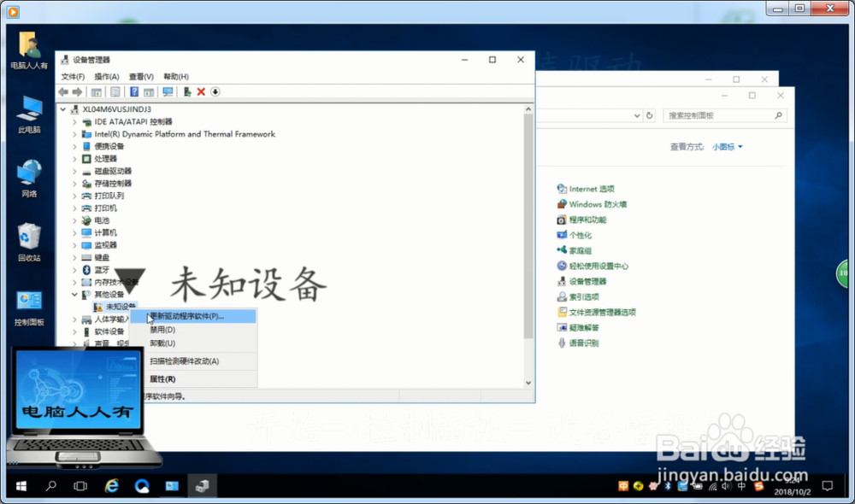
Task: Click the taskbar search magnifier icon
Action: click(x=51, y=486)
